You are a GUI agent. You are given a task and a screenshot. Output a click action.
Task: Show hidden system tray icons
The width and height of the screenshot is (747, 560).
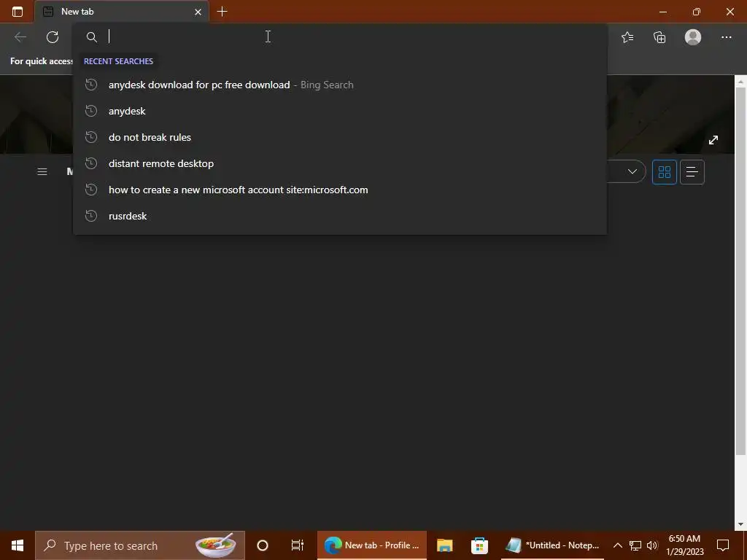click(617, 545)
